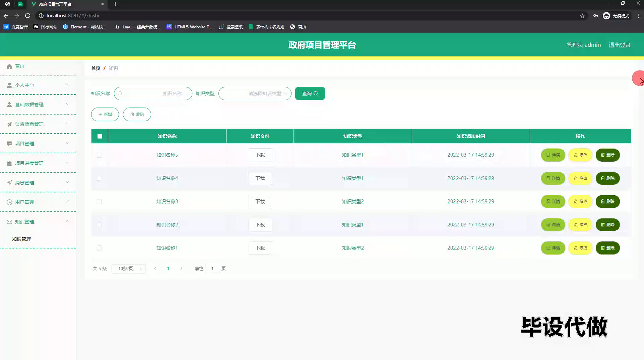Toggle the select-all checkbox in table header
The image size is (644, 360).
[x=100, y=136]
